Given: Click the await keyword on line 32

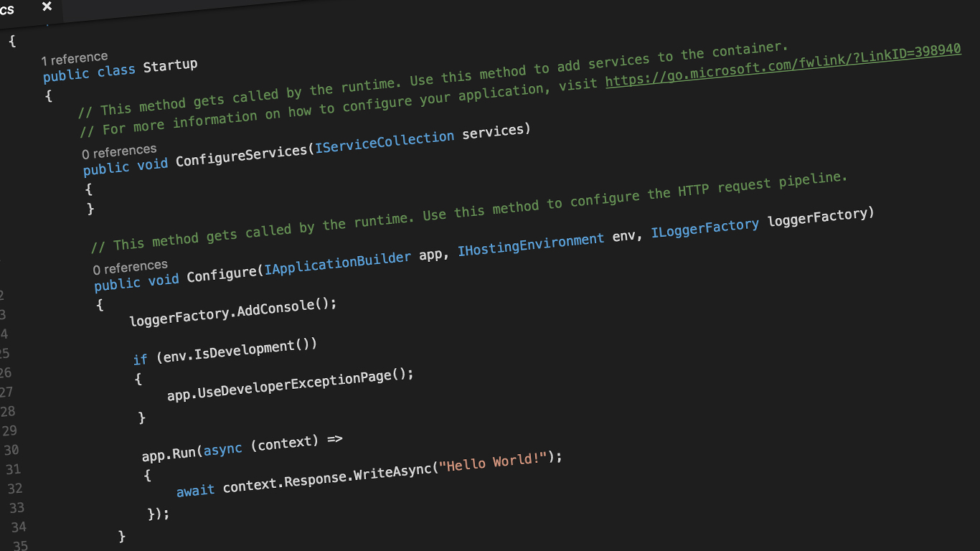Looking at the screenshot, I should pos(195,489).
